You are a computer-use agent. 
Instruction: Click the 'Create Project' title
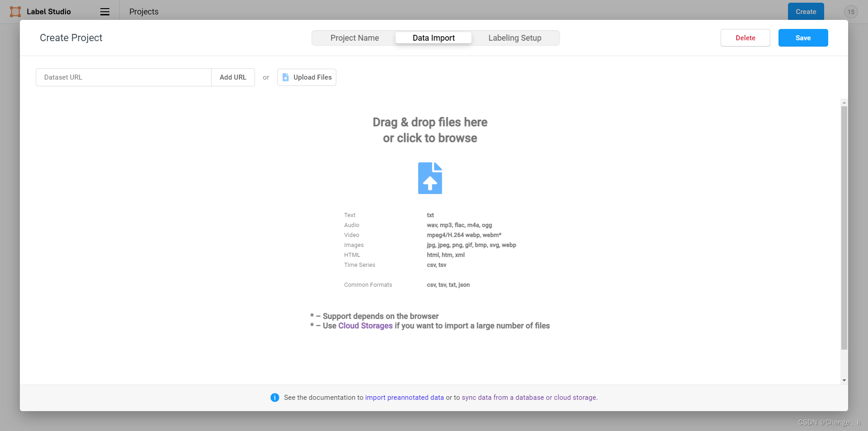[71, 38]
